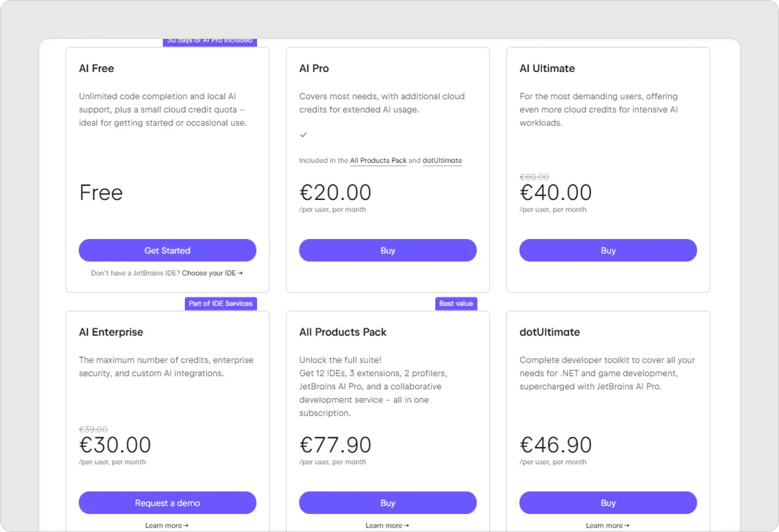Open the dotUltimate link in AI Pro card
The width and height of the screenshot is (779, 532).
click(442, 160)
